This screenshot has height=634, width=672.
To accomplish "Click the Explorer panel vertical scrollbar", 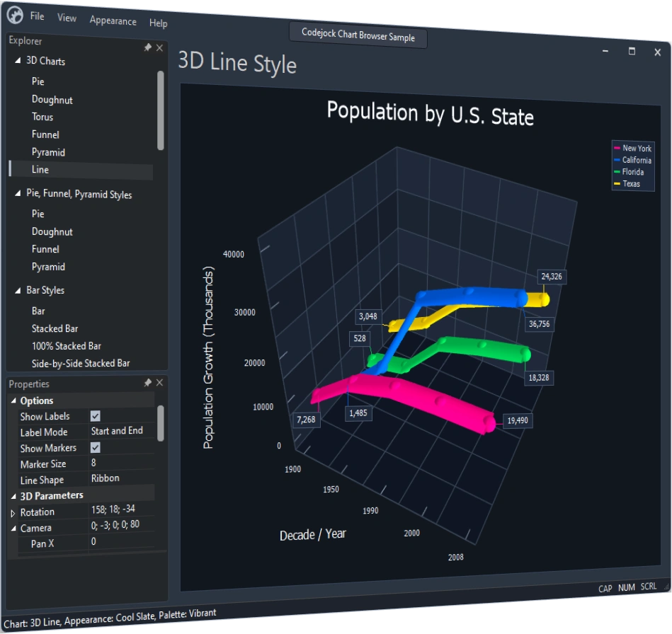I will (x=161, y=110).
